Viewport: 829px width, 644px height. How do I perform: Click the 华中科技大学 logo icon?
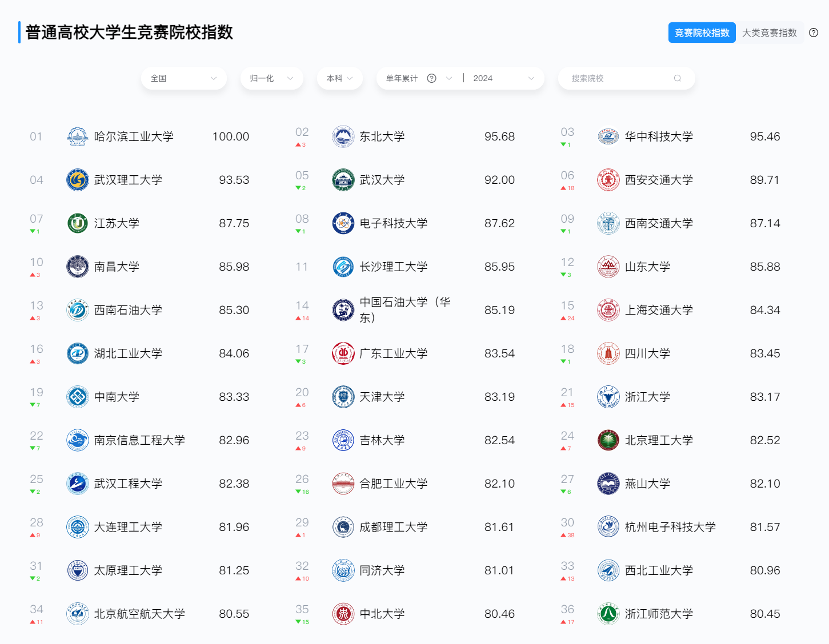(608, 136)
